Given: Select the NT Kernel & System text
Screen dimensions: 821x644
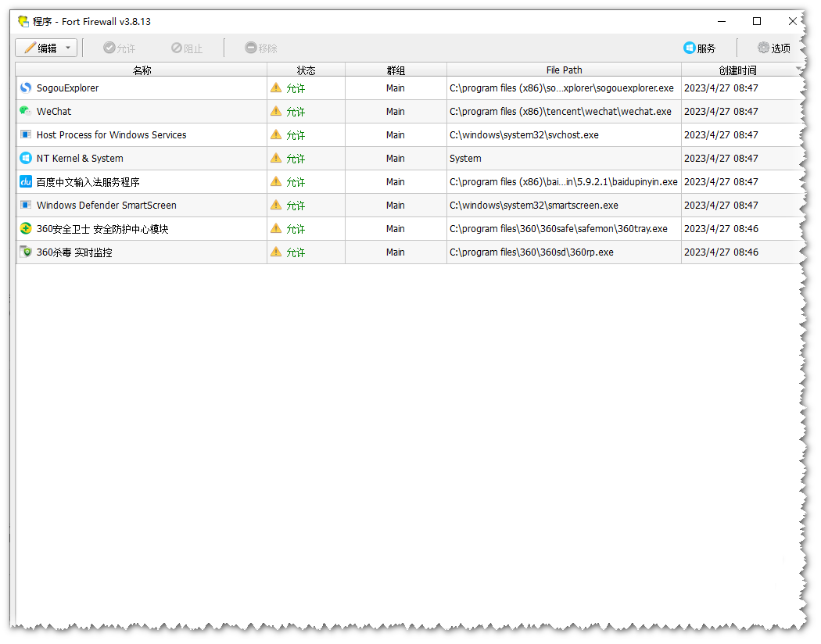Looking at the screenshot, I should 80,159.
